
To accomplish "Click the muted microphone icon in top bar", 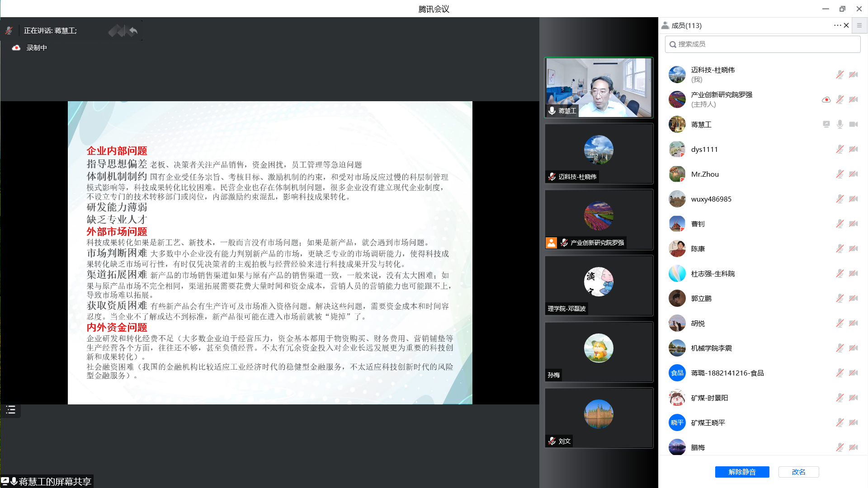I will [x=9, y=30].
